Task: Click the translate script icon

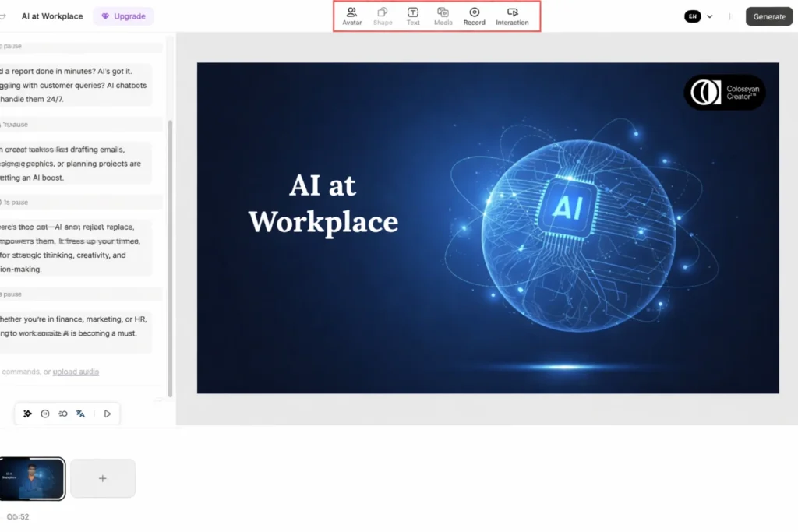Action: pos(80,414)
